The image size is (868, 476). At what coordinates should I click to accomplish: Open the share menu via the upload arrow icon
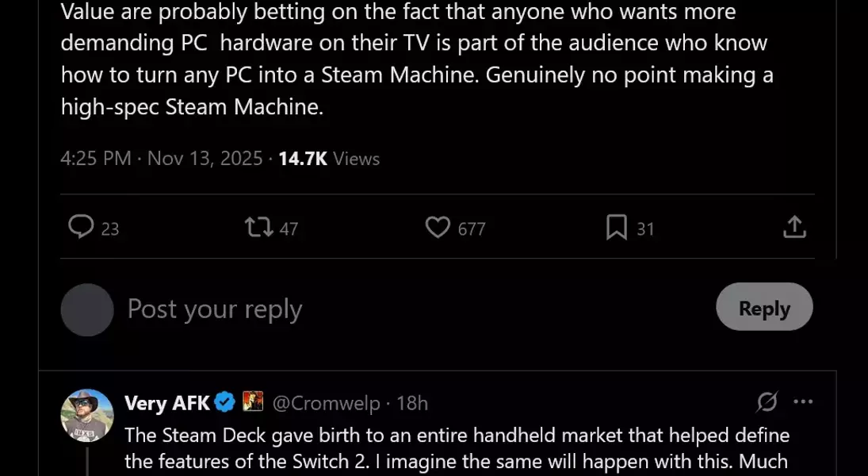[x=794, y=228]
